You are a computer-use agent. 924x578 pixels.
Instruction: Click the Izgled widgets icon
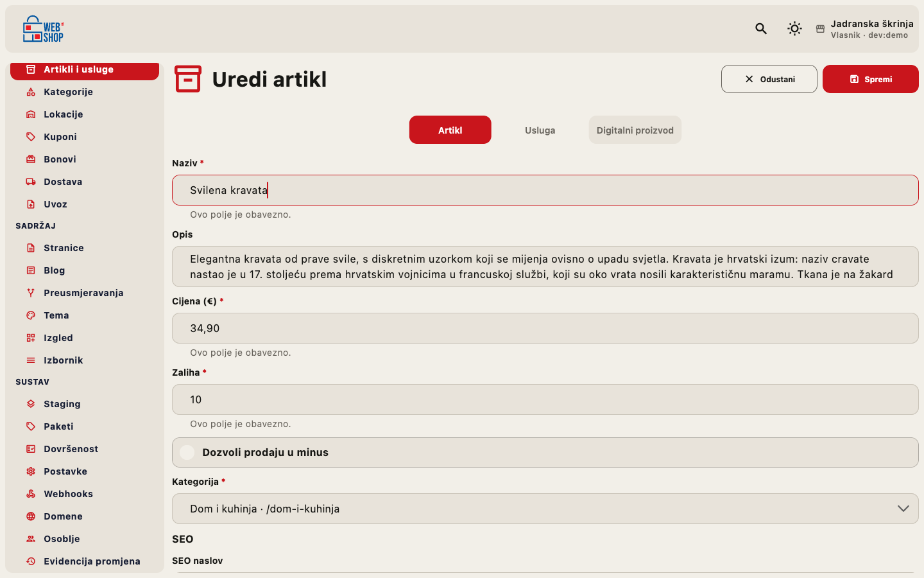31,338
